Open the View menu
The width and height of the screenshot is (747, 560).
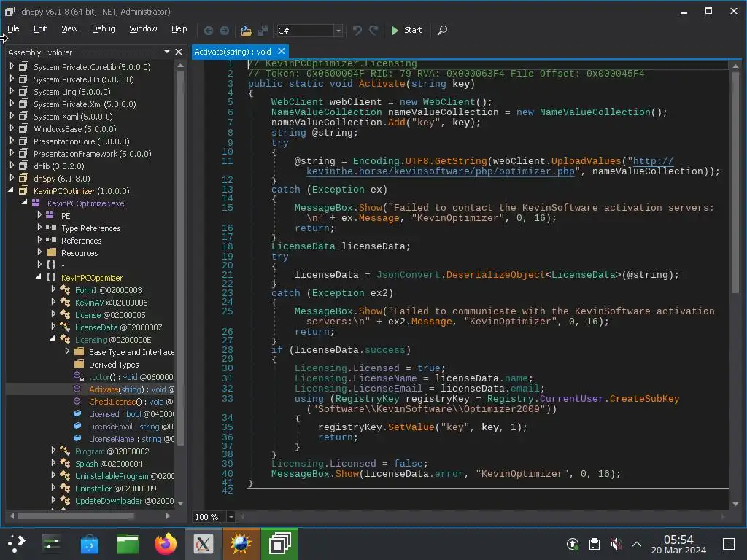click(x=69, y=28)
